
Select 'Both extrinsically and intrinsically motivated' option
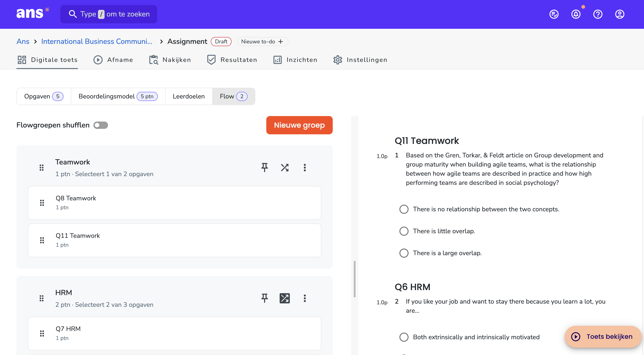(404, 337)
